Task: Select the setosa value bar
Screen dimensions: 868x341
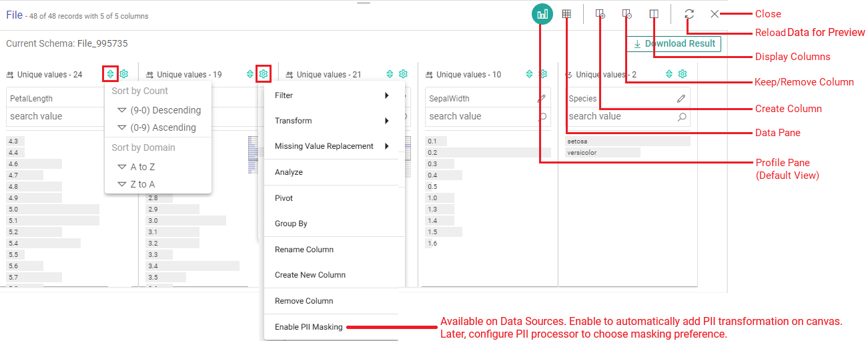Action: pyautogui.click(x=627, y=141)
